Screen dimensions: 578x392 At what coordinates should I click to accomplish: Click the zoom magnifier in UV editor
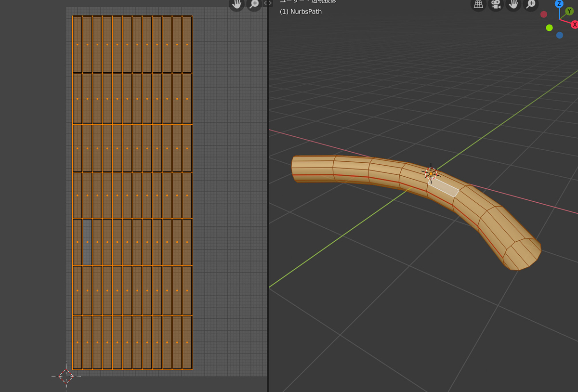pyautogui.click(x=254, y=4)
